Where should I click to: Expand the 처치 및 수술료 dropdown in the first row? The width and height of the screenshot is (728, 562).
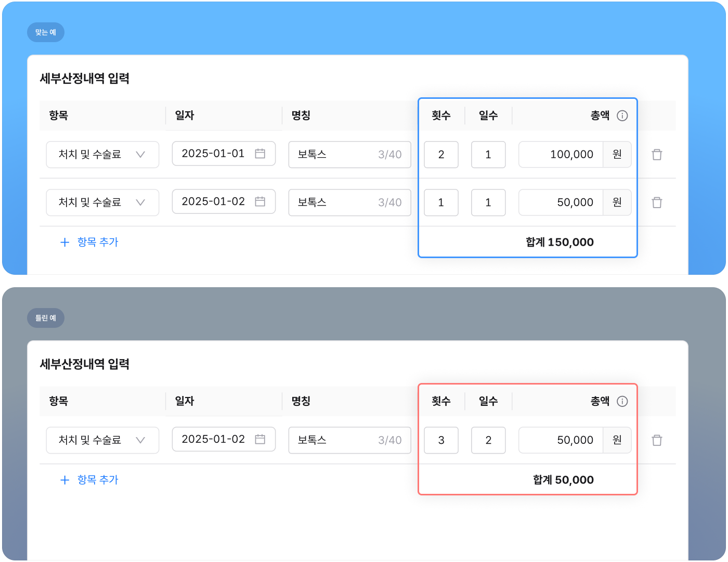click(140, 155)
